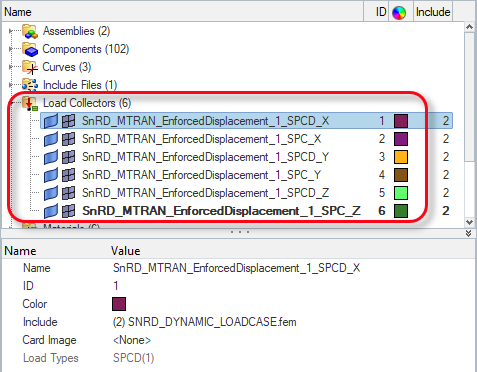Click the grid icon of SPC_X load collector
Screen dimensions: 477x372
point(68,139)
